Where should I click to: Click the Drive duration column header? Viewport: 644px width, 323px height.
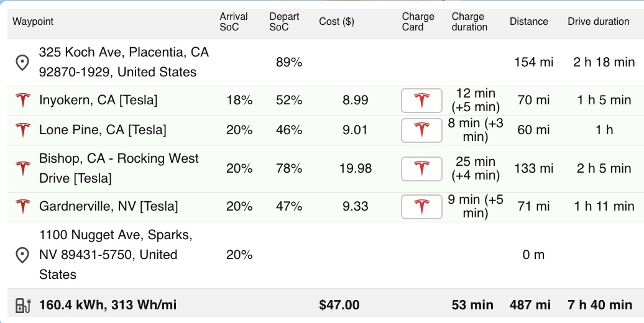pyautogui.click(x=599, y=22)
